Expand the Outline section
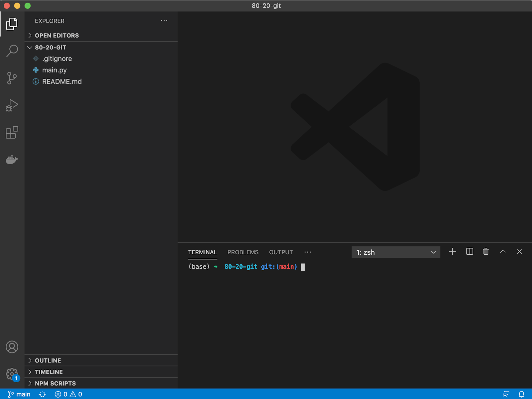Screen dimensions: 532x399 pos(101,361)
